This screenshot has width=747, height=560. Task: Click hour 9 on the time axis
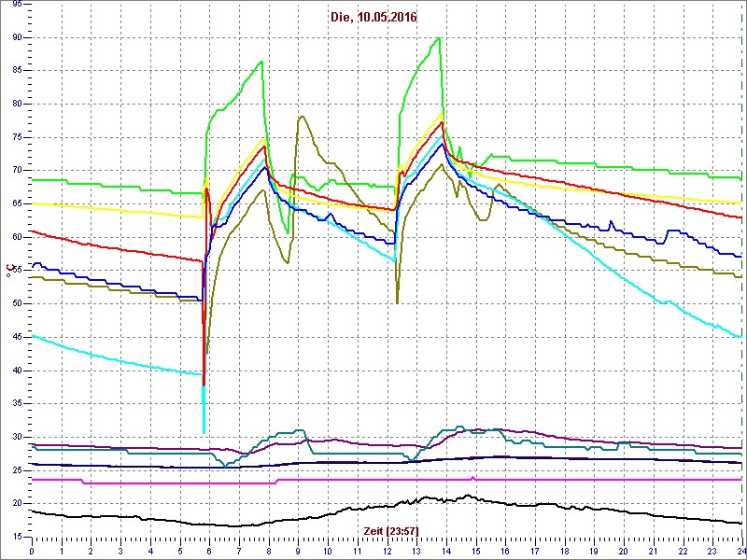tap(298, 551)
